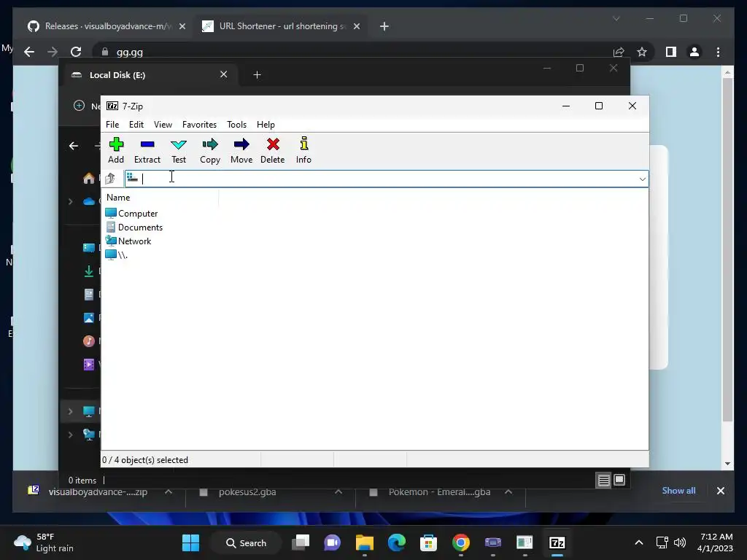Click the 7-Zip title bar app icon
747x560 pixels.
(x=112, y=106)
